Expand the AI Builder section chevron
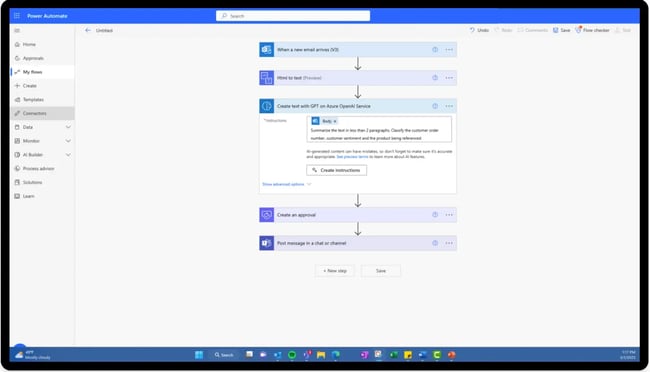The width and height of the screenshot is (650, 372). pyautogui.click(x=68, y=155)
